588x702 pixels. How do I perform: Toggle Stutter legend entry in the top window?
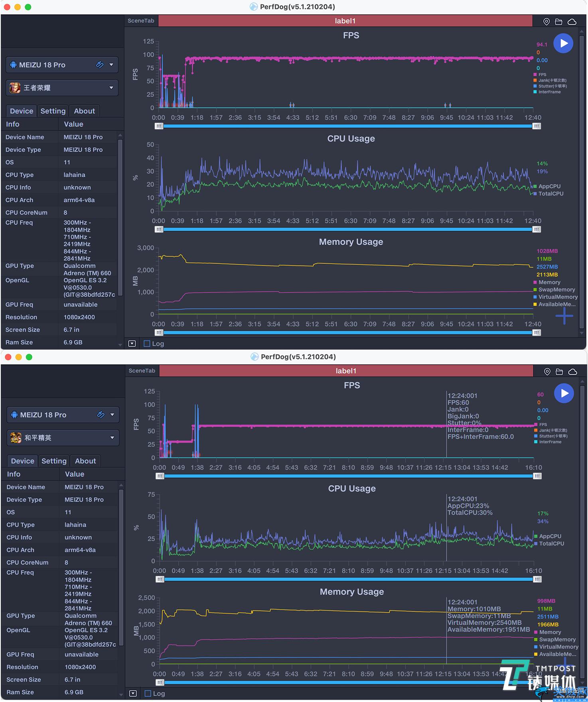click(550, 86)
